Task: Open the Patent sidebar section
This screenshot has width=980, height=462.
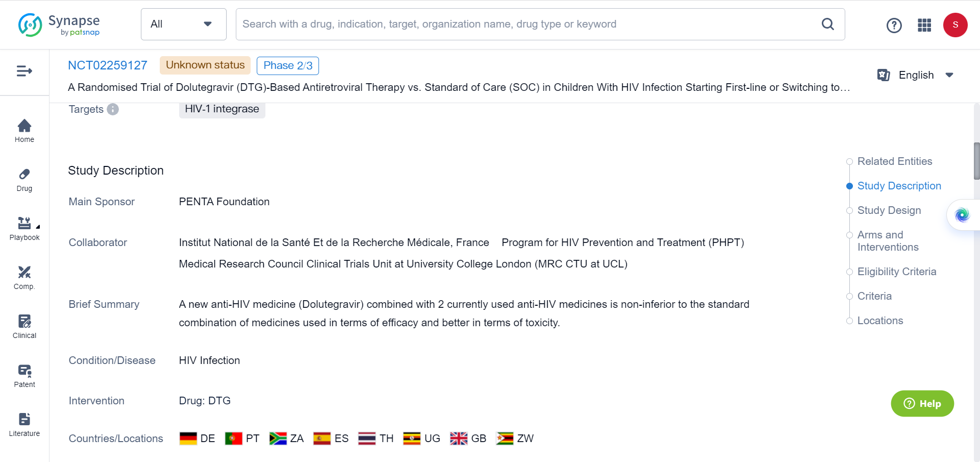Action: [x=24, y=375]
